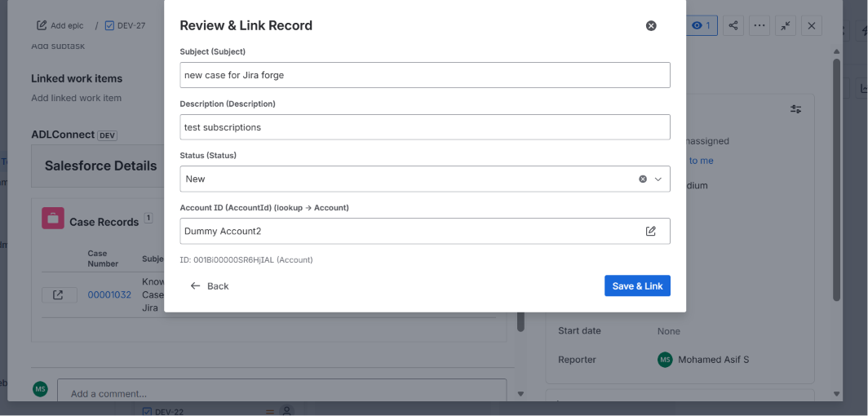Click the Description input field
The width and height of the screenshot is (868, 416).
pos(424,127)
